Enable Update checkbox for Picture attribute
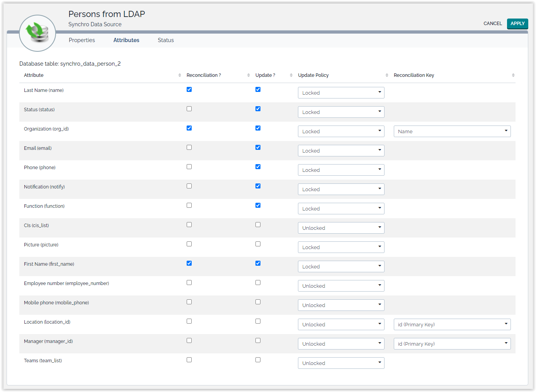The image size is (536, 392). pos(258,244)
